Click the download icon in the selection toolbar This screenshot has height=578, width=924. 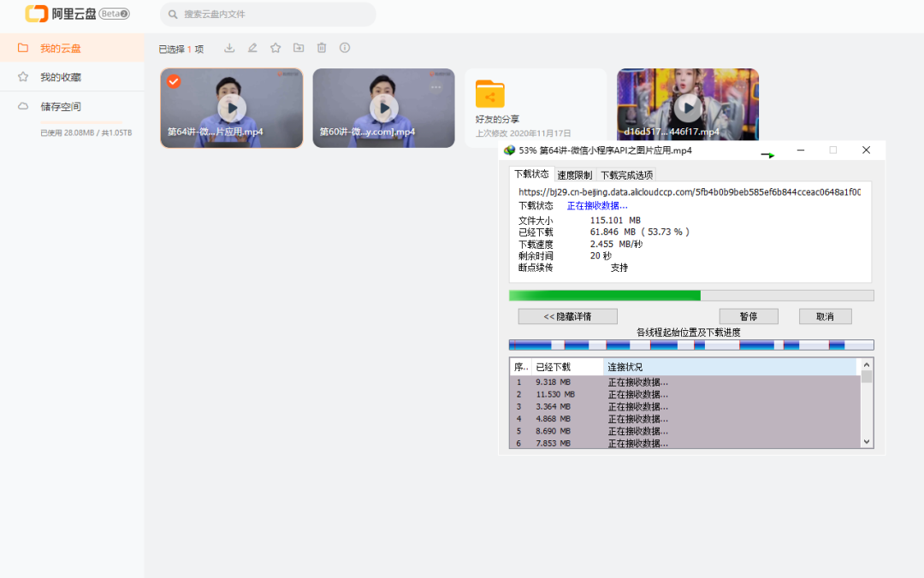click(229, 49)
